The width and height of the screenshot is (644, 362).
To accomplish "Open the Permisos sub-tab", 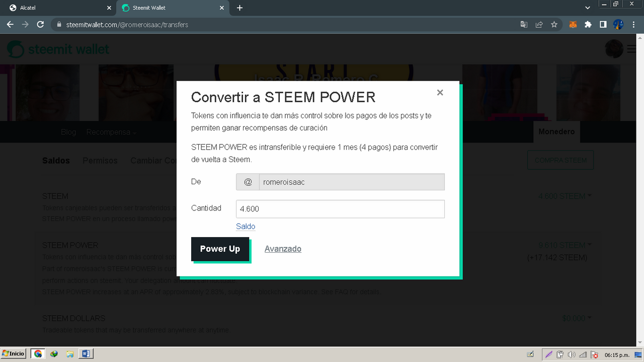I will [100, 161].
